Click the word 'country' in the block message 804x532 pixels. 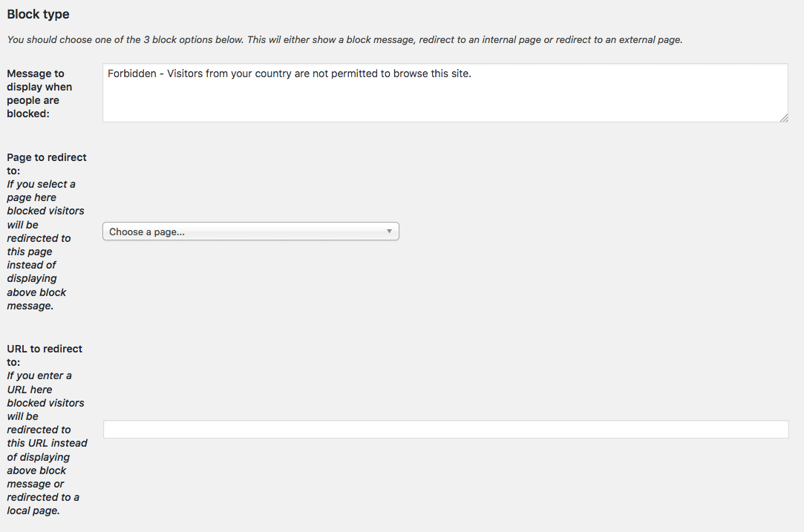coord(273,73)
